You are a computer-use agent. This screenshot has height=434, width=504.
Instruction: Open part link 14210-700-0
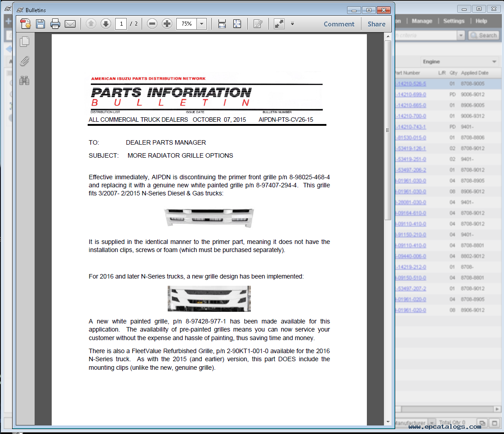pyautogui.click(x=411, y=116)
